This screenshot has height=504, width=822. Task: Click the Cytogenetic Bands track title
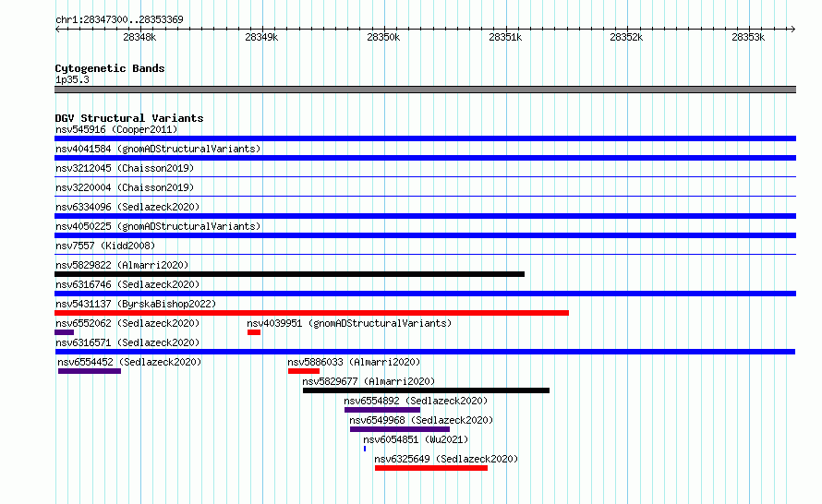(110, 68)
